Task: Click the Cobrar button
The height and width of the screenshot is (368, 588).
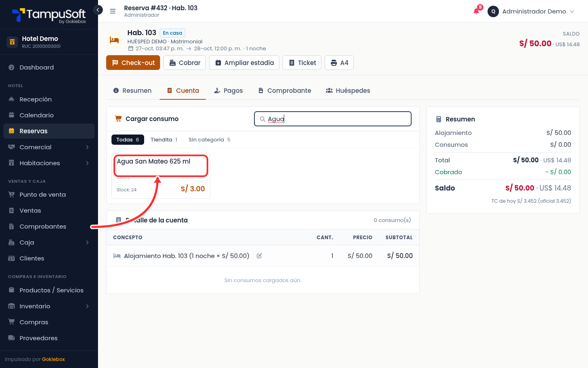Action: click(x=185, y=63)
